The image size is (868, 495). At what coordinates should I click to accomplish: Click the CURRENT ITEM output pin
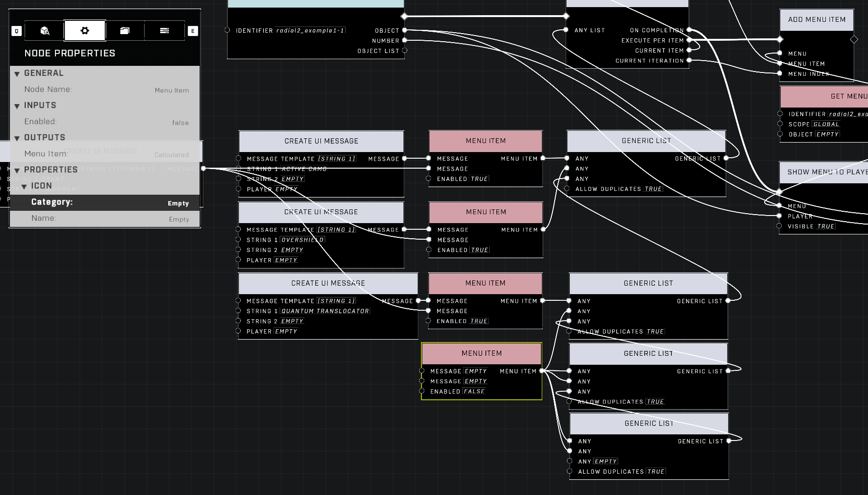click(x=689, y=50)
